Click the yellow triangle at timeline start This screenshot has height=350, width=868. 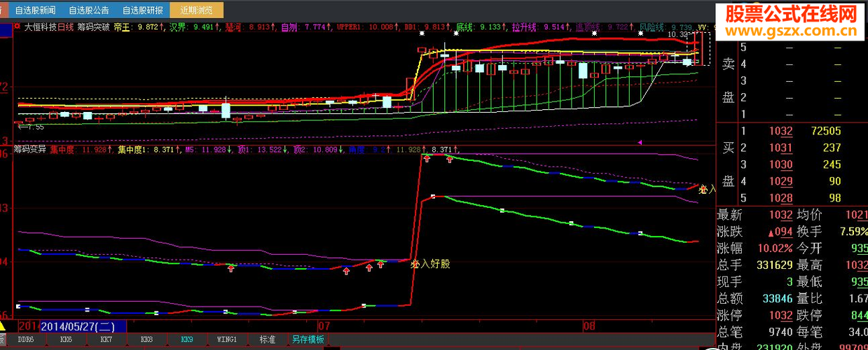4,325
